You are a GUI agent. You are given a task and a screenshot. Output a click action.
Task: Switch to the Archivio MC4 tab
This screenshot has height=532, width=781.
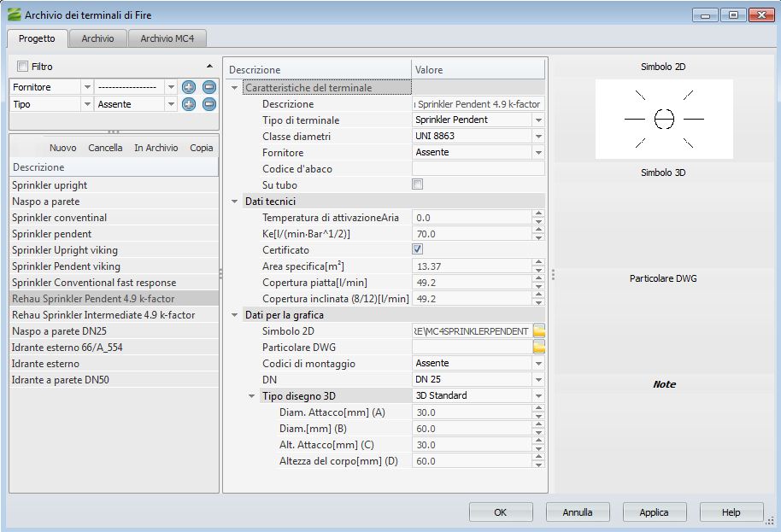click(167, 38)
